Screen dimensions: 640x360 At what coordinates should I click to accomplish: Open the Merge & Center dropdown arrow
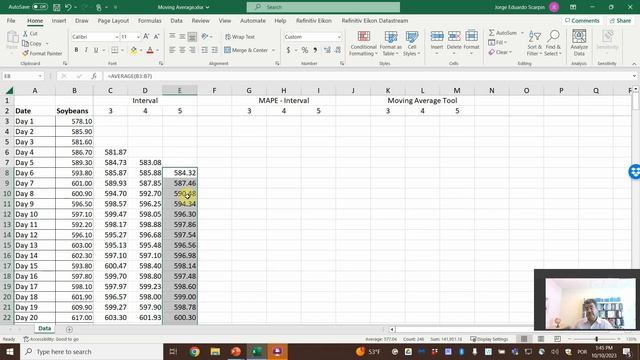273,50
